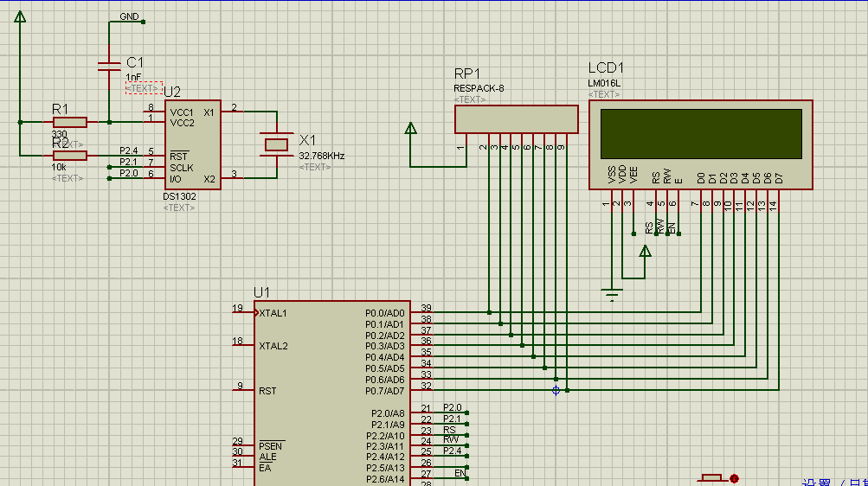Click the 10k resistor R2 body

coord(69,156)
